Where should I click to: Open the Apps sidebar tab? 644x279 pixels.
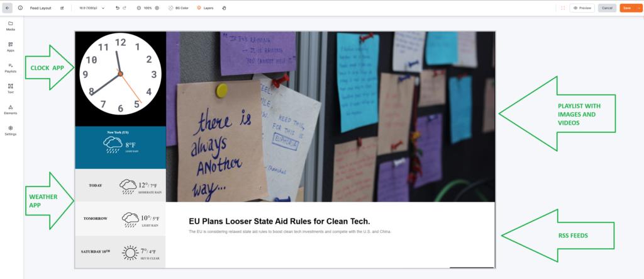(11, 47)
